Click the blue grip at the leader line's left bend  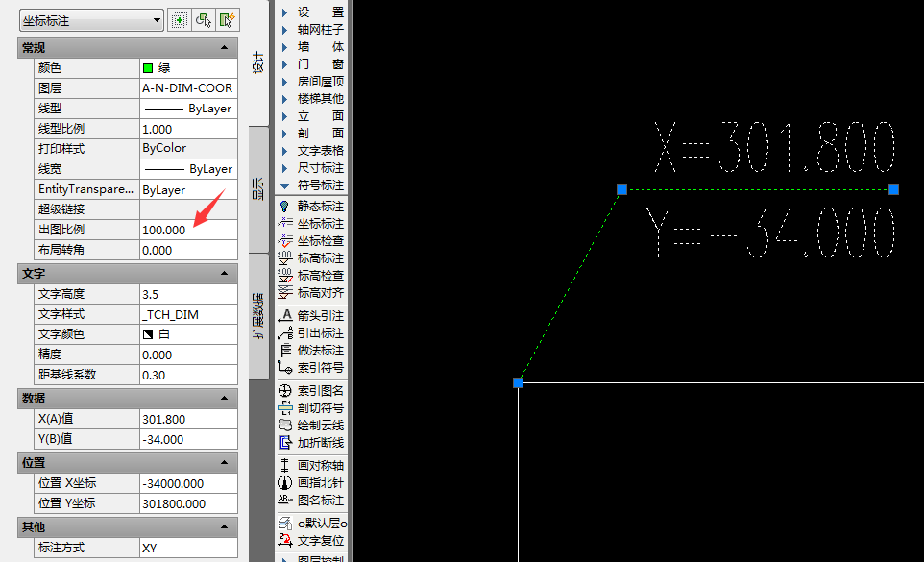pyautogui.click(x=621, y=189)
